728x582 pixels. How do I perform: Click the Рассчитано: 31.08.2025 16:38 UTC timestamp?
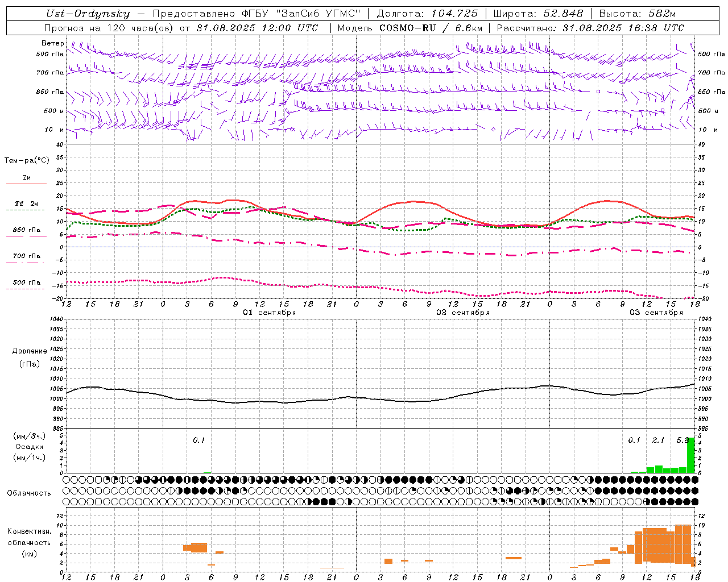point(590,28)
